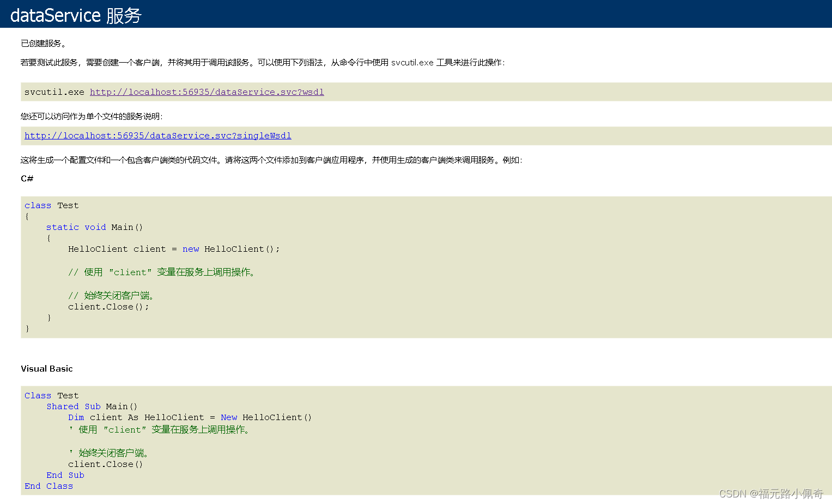Click "client.Close();" in the C# sample
Viewport: 832px width, 504px height.
(x=108, y=307)
